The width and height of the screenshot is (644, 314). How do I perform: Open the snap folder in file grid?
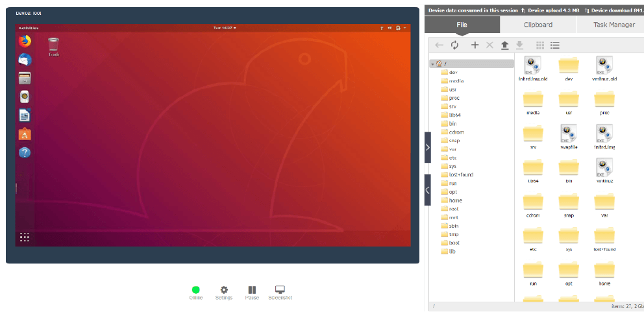[x=569, y=206]
